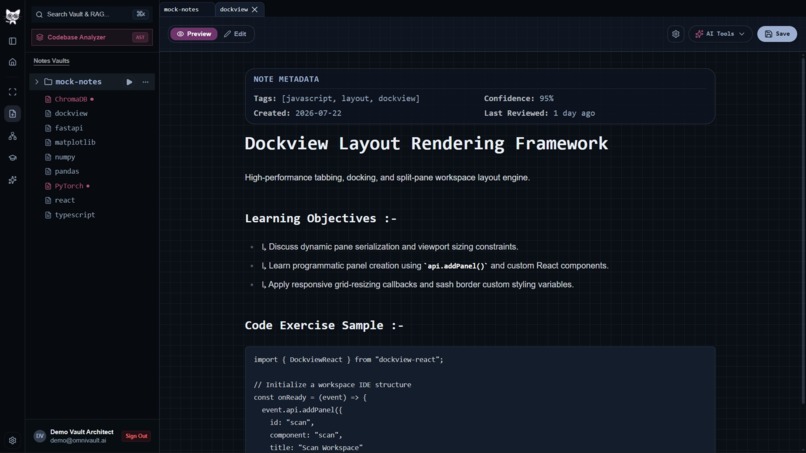Open the fastapi note
The height and width of the screenshot is (453, 806).
(69, 128)
